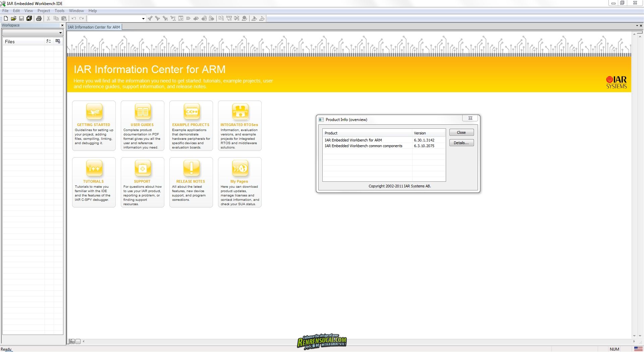Click the Navigate Backward icon
The image size is (644, 352).
point(204,18)
